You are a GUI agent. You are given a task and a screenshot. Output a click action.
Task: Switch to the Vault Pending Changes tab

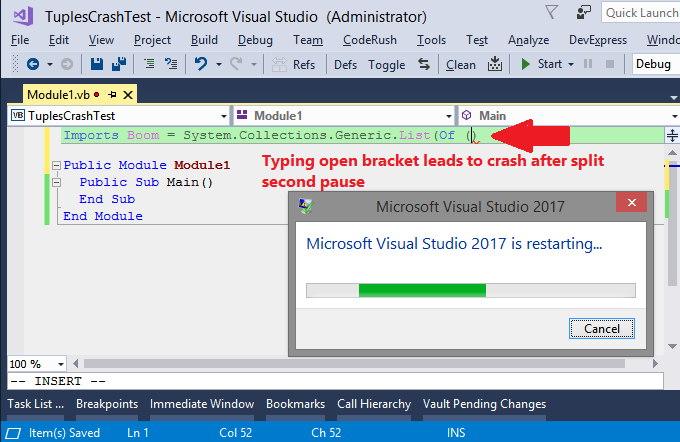484,404
